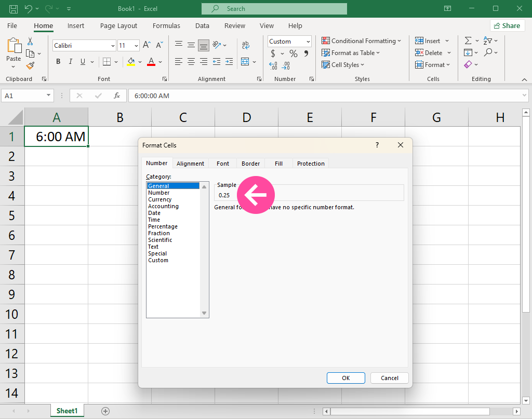Open the Page Layout ribbon tab
The height and width of the screenshot is (419, 532).
coord(118,26)
